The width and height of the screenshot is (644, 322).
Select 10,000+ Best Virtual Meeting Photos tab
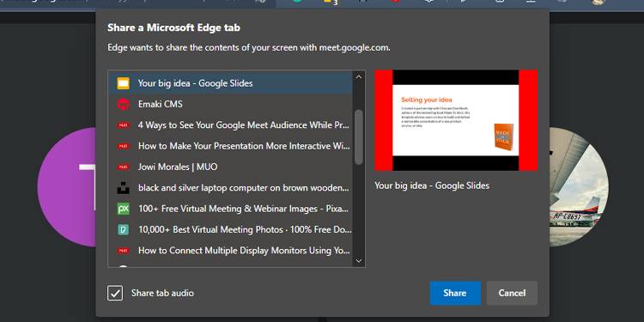[230, 229]
